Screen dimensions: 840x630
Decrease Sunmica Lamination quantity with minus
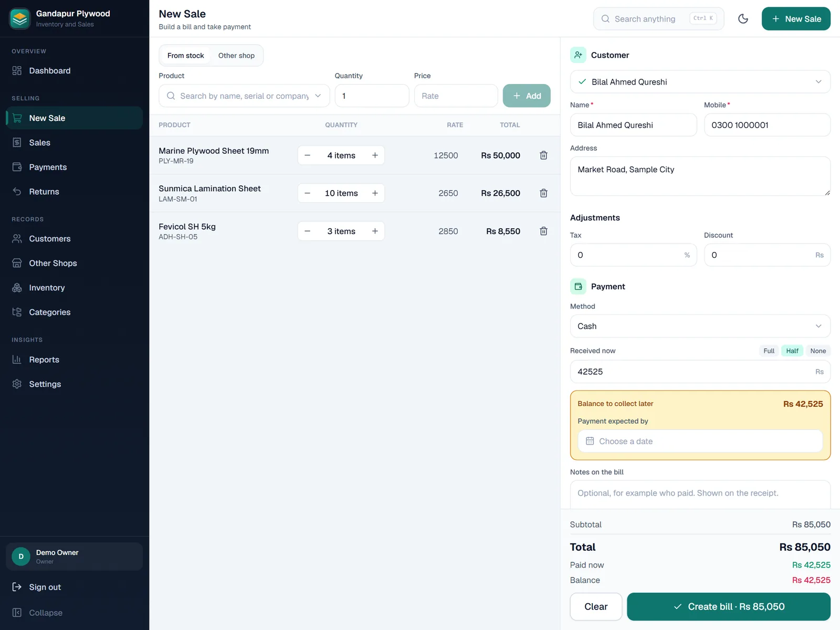(308, 193)
